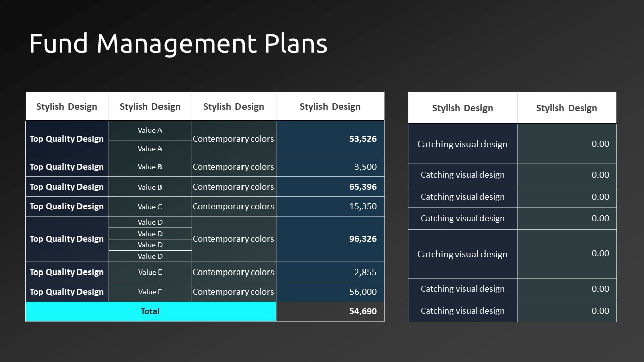Select the 56,000 amount cell
This screenshot has height=362, width=644.
pos(330,292)
